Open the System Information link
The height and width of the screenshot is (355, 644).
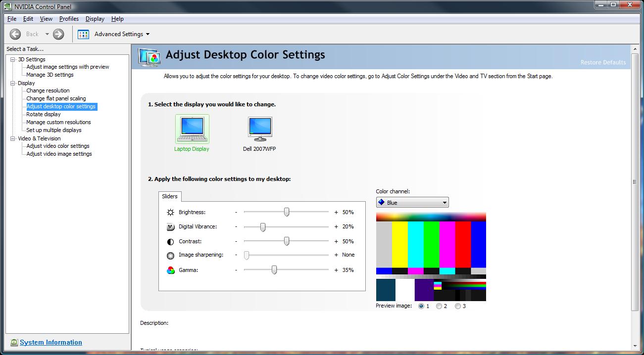click(x=51, y=343)
